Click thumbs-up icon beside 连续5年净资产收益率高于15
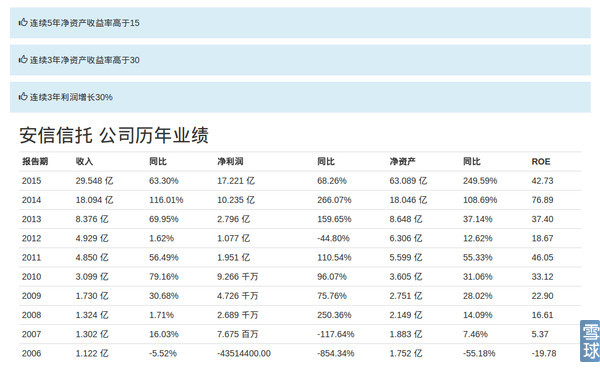 point(23,23)
